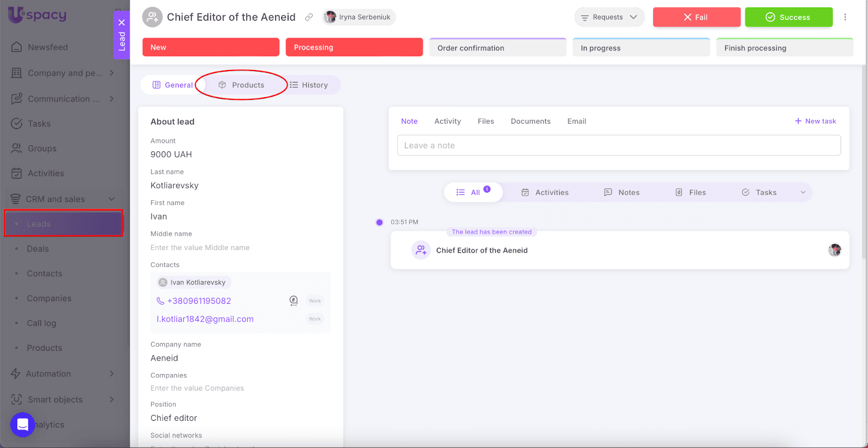Screen dimensions: 868x448
Task: Close the Lead panel with X icon
Action: click(122, 22)
